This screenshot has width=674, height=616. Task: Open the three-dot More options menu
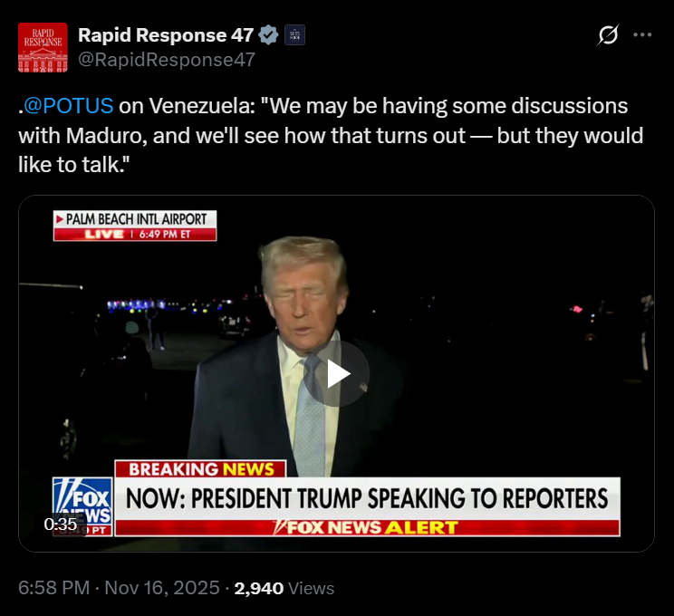click(642, 35)
